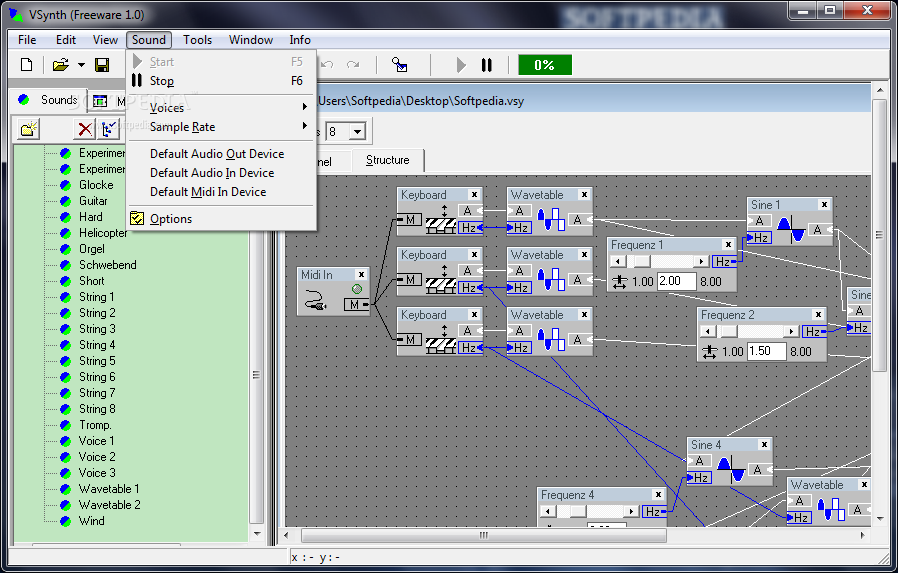898x573 pixels.
Task: Close the top Keyboard module
Action: [474, 195]
